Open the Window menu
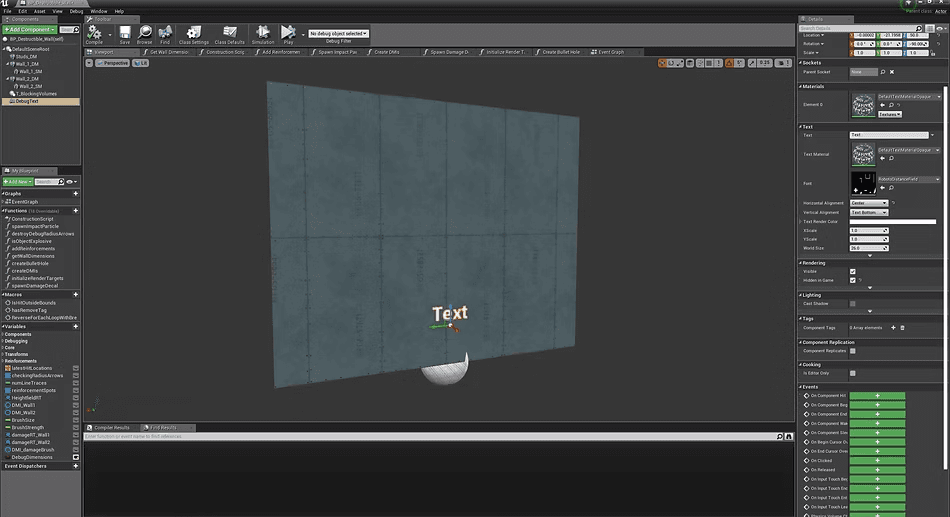This screenshot has width=950, height=517. click(x=99, y=11)
